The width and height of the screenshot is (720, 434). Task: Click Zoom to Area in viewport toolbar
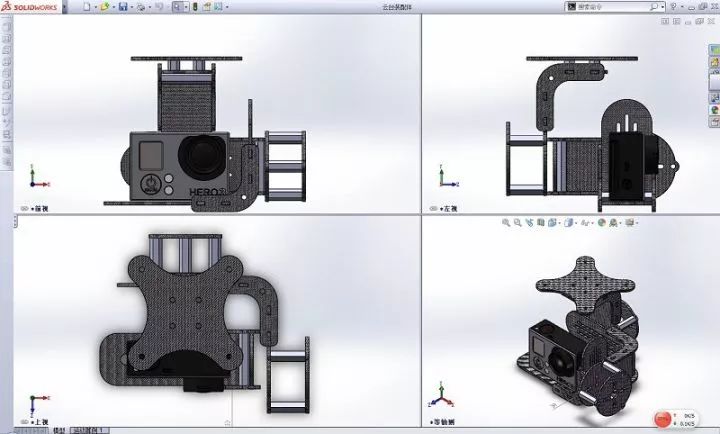(518, 223)
